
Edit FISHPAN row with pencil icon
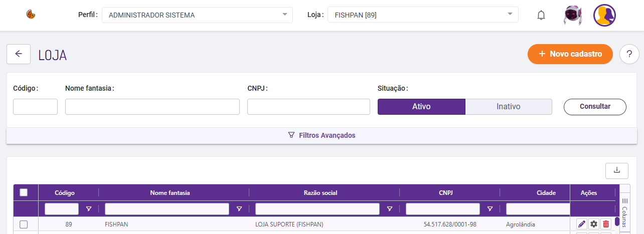tap(582, 224)
